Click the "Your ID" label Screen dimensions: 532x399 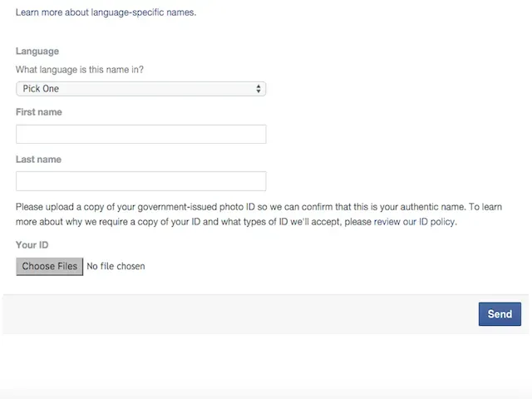[x=32, y=245]
